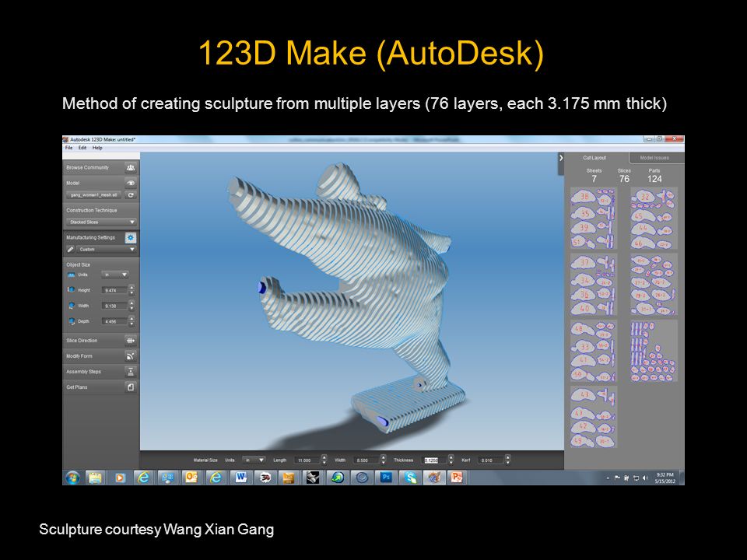Open the Help menu
Viewport: 747px width, 560px height.
pos(97,148)
